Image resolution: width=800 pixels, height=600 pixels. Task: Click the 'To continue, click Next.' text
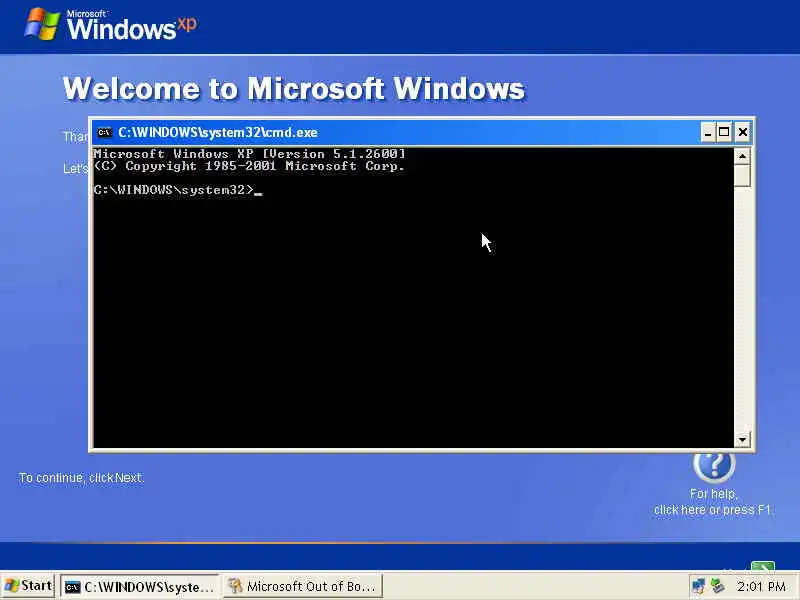pyautogui.click(x=81, y=478)
